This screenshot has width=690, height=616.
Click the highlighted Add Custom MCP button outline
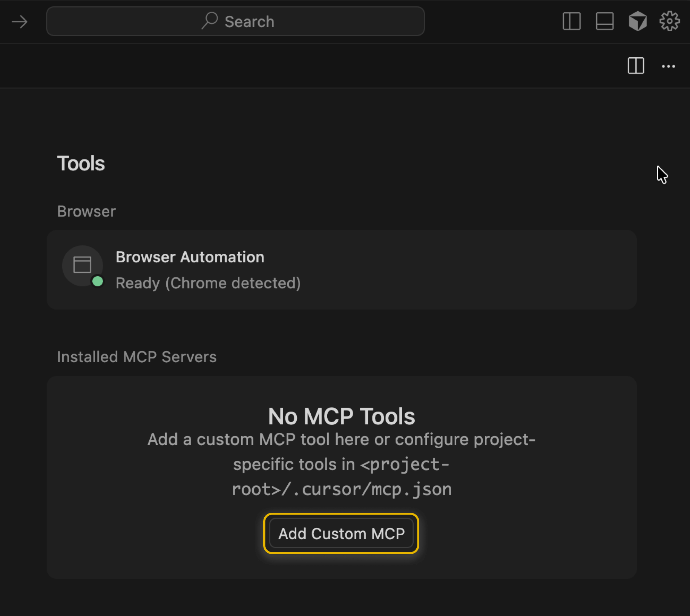point(342,533)
